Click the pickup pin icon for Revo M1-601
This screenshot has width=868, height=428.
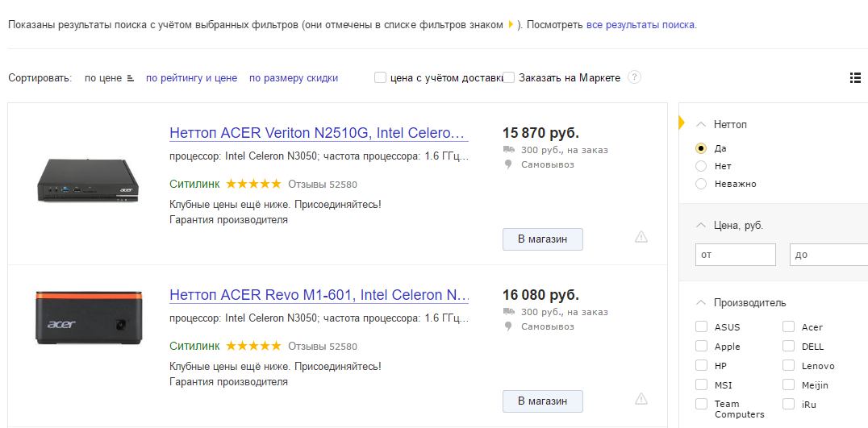(x=508, y=326)
